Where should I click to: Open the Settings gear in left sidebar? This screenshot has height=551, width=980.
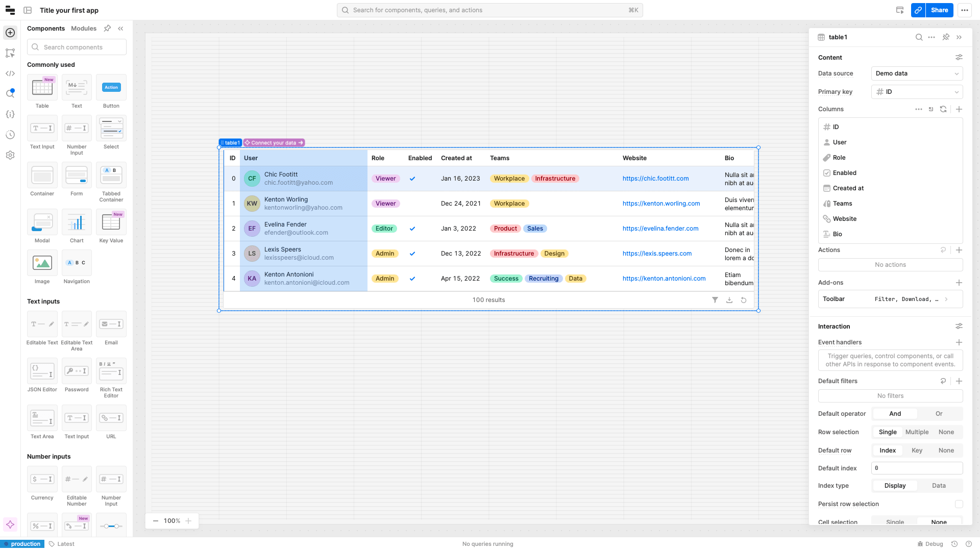[x=10, y=155]
